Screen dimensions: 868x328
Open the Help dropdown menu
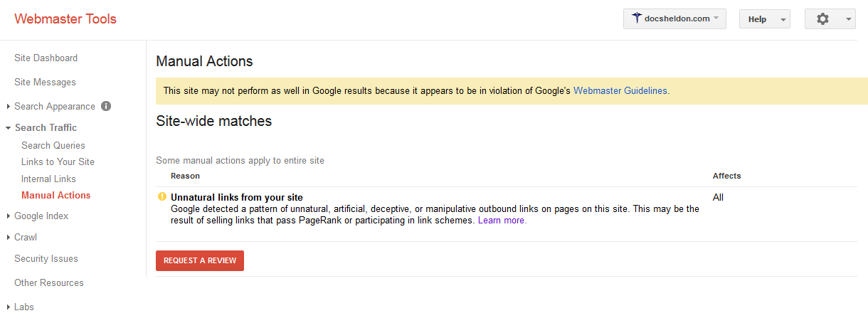coord(764,19)
